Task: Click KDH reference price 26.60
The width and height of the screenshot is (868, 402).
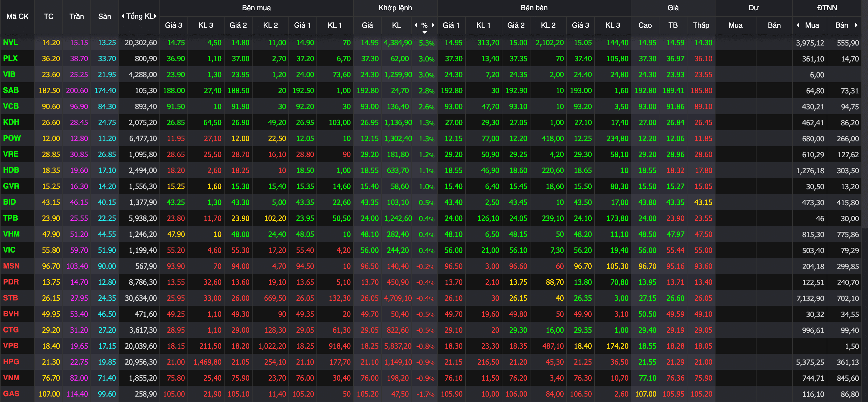Action: click(x=51, y=123)
